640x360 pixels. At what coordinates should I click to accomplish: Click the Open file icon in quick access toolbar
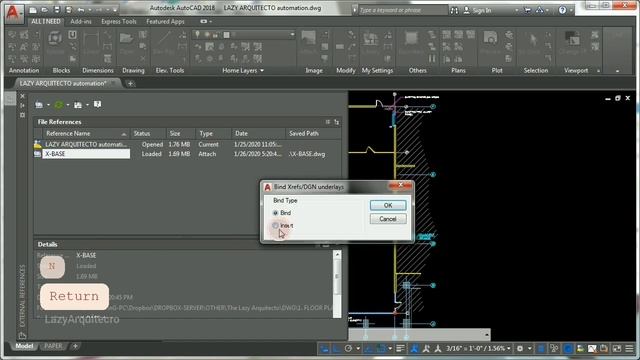(x=44, y=10)
